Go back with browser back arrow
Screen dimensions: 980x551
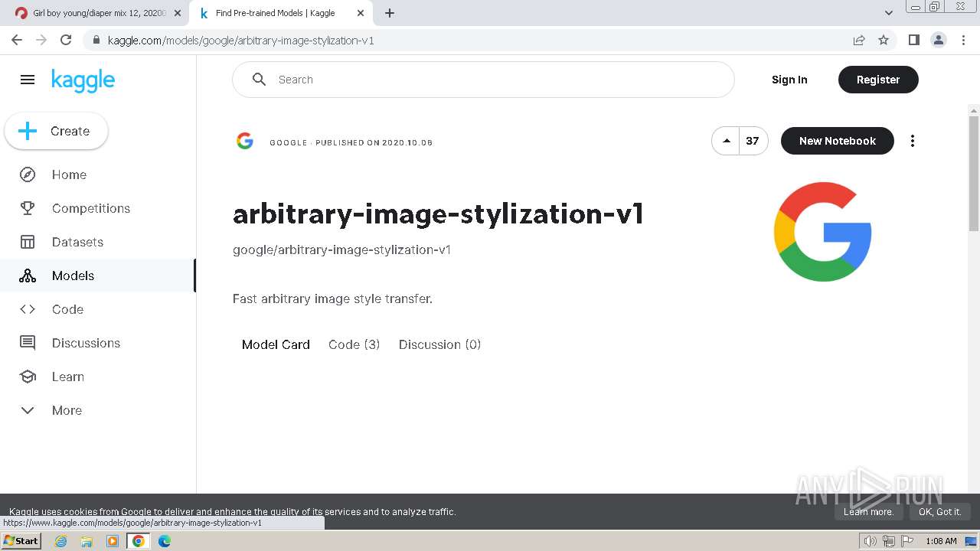click(17, 40)
